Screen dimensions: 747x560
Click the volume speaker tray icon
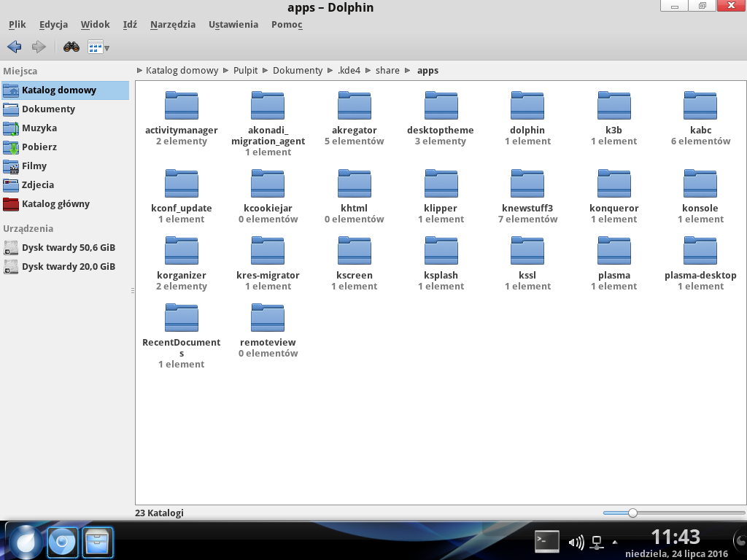[576, 542]
